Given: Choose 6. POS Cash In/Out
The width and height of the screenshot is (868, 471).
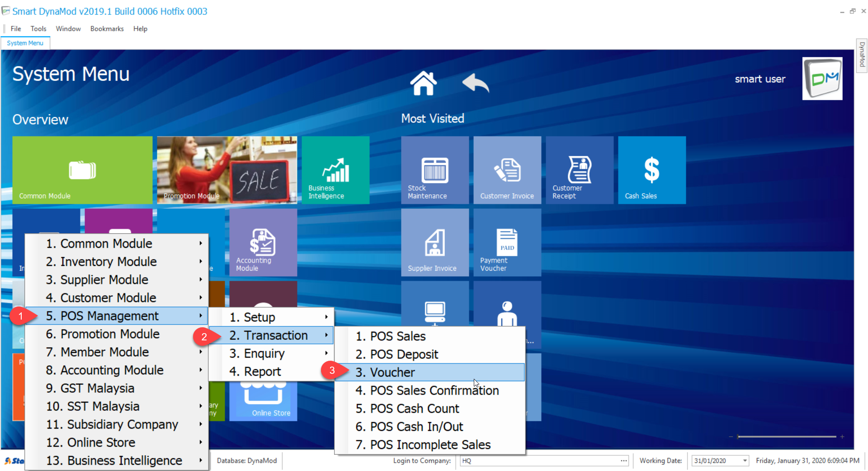Looking at the screenshot, I should click(x=430, y=426).
